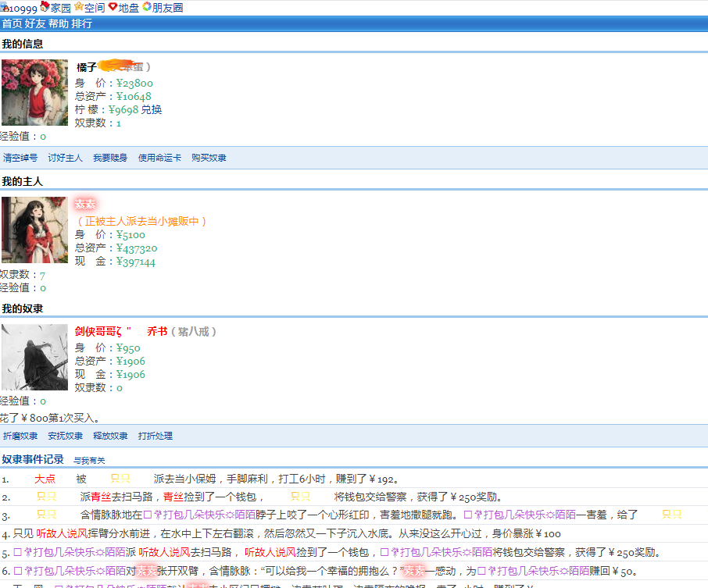Viewport: 708px width, 588px height.
Task: Switch to the 与我有关 filter
Action: (89, 460)
